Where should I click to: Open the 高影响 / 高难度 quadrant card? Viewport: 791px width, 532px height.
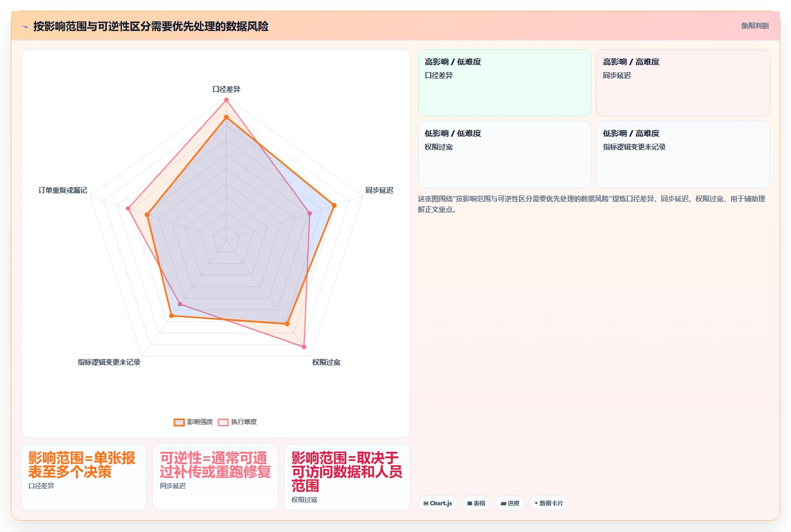[683, 83]
